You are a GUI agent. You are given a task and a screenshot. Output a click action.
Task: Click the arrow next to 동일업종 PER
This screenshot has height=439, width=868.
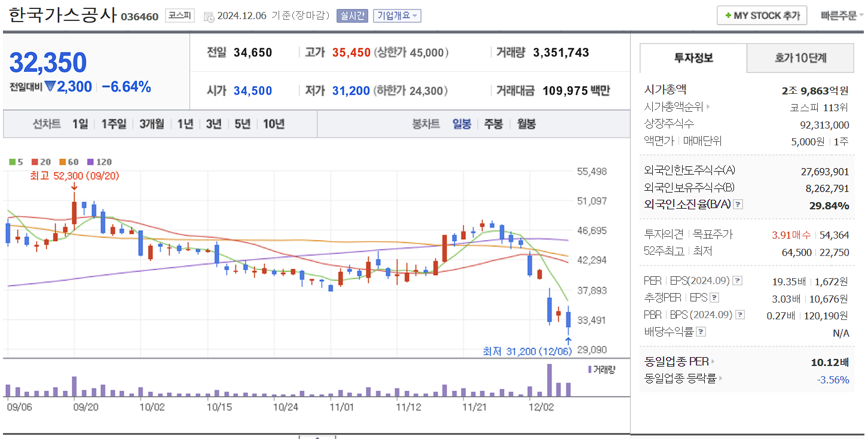point(713,361)
